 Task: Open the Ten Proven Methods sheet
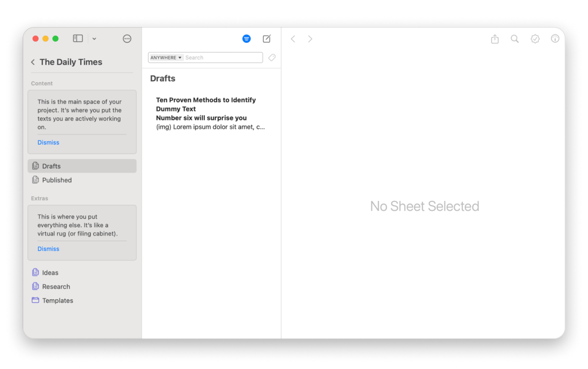210,113
